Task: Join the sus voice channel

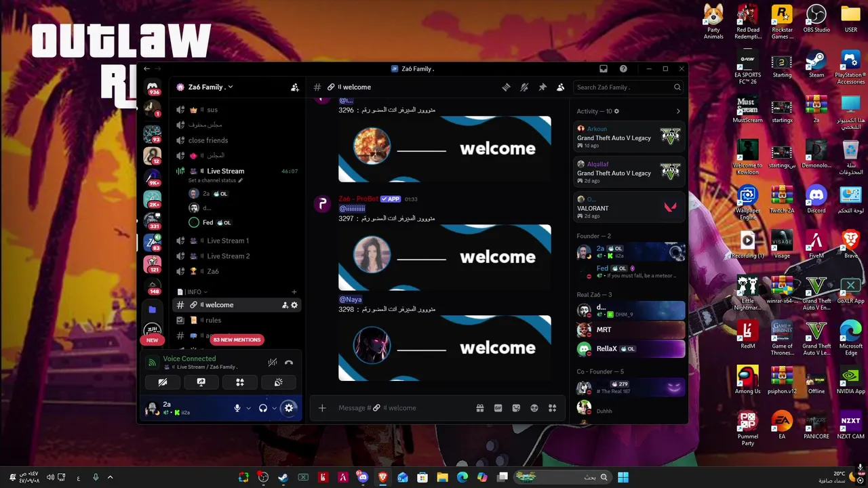Action: tap(237, 110)
